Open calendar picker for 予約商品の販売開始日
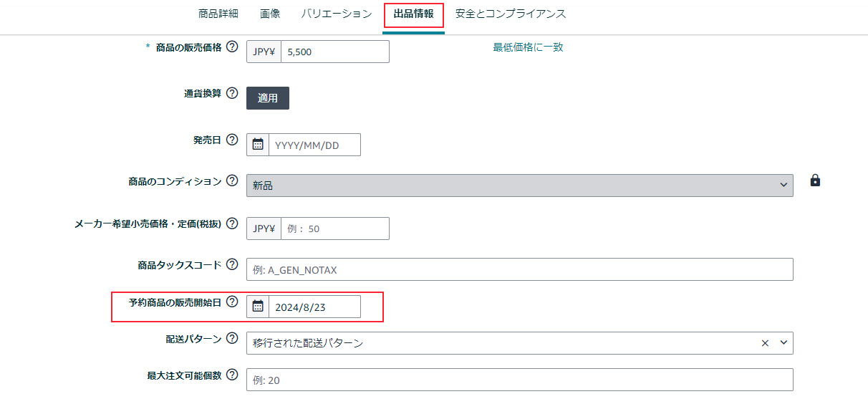868x399 pixels. (x=258, y=307)
